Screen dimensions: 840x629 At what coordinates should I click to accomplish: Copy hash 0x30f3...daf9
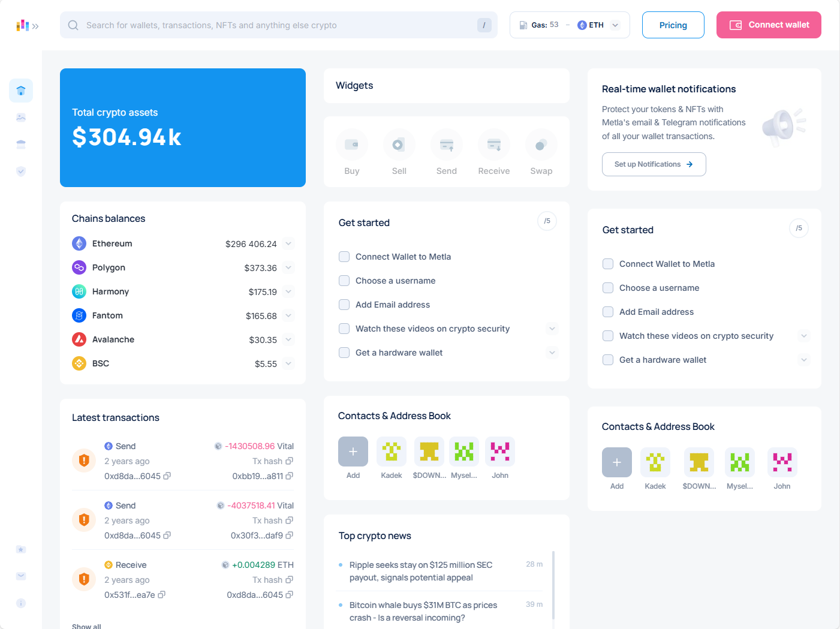click(290, 535)
